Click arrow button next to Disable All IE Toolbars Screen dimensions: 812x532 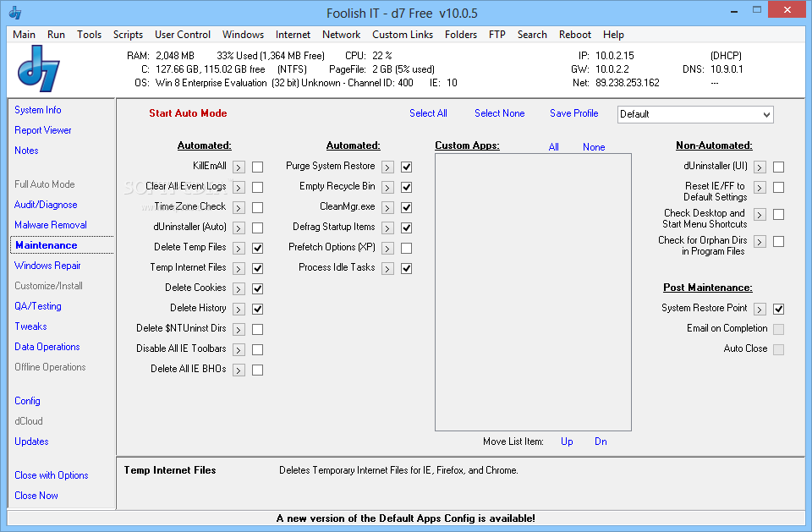point(239,349)
